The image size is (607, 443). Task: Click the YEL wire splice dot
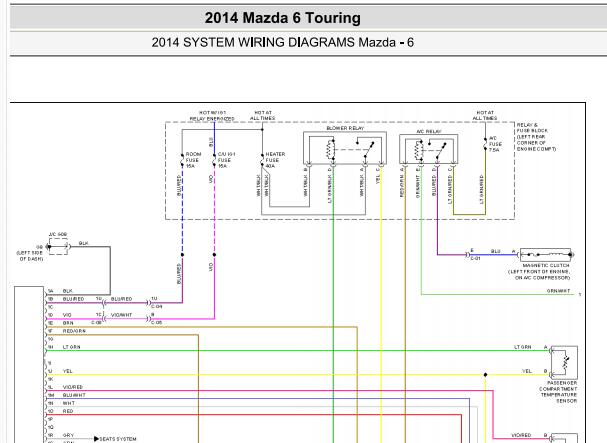pos(485,375)
